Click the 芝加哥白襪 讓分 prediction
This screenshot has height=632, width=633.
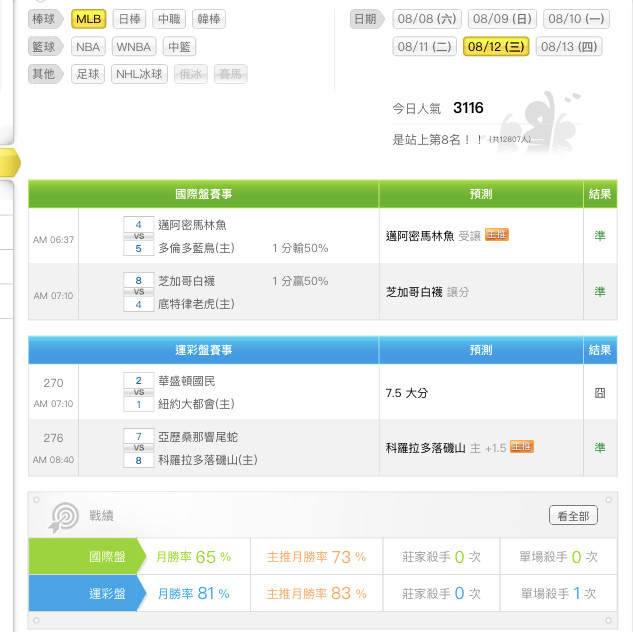coord(427,292)
